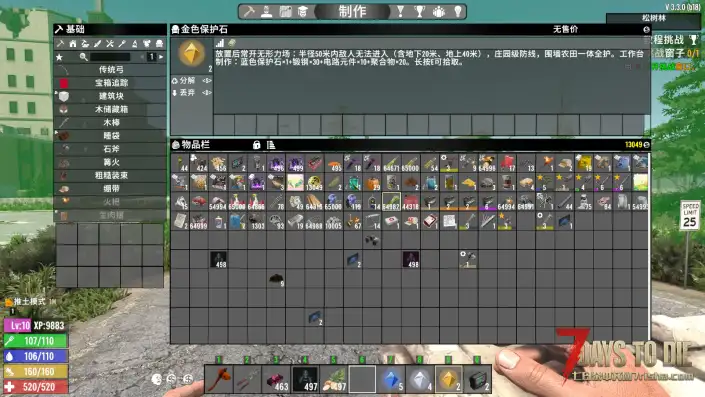Viewport: 705px width, 397px height.
Task: Select the blue protection stone in toolbelt
Action: (x=392, y=379)
